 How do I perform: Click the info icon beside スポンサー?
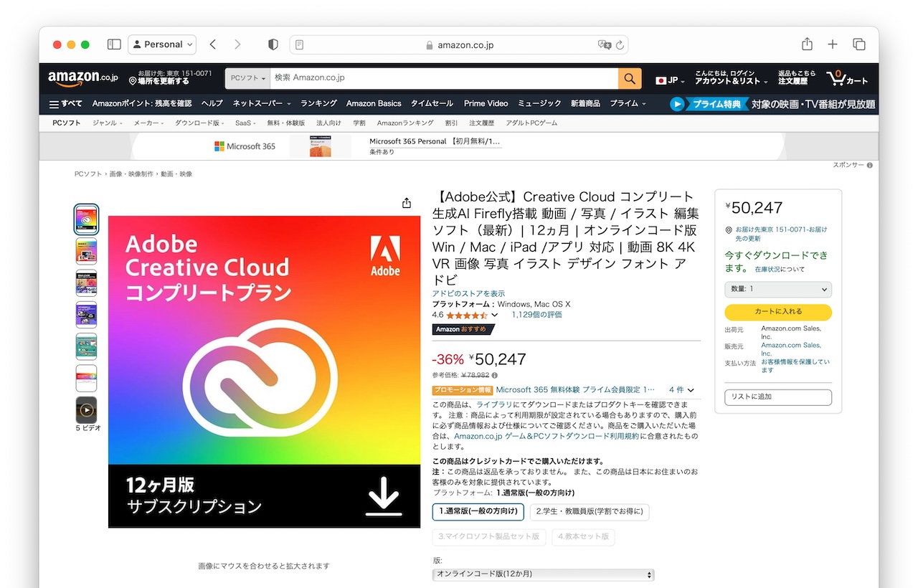(x=870, y=166)
